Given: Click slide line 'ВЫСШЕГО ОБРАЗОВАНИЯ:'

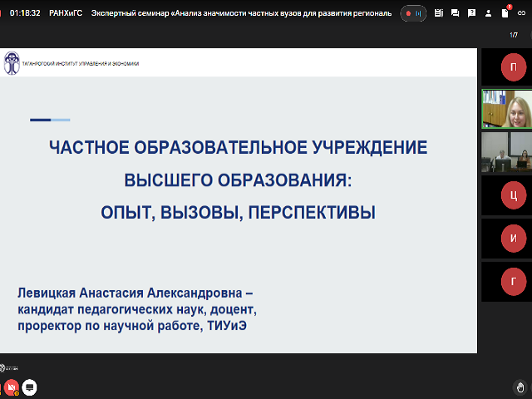Looking at the screenshot, I should click(x=239, y=180).
